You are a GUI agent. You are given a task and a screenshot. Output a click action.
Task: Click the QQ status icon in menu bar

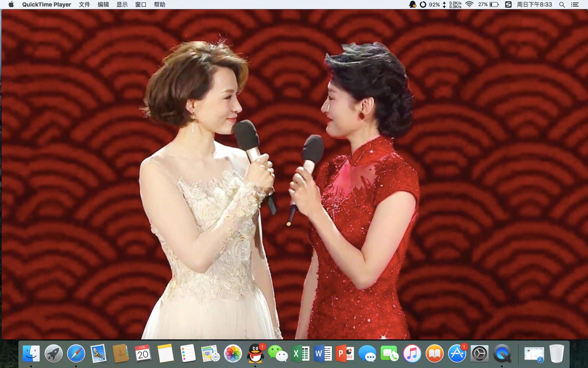click(412, 4)
